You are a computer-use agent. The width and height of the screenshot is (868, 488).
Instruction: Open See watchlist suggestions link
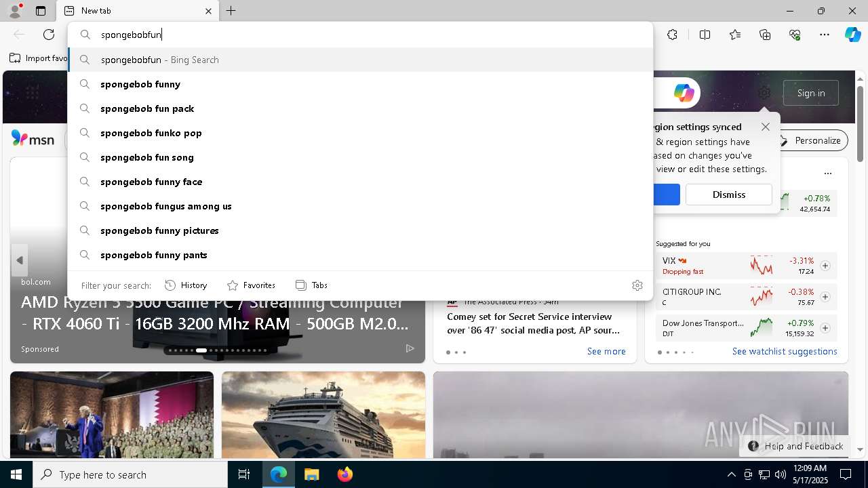(x=785, y=351)
